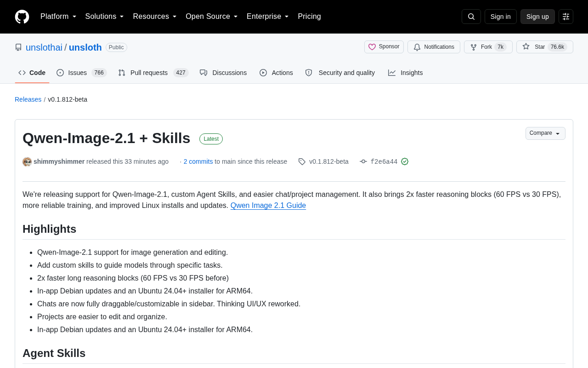Click the Qwen-Image-2.1 + Skills heading

(x=106, y=138)
